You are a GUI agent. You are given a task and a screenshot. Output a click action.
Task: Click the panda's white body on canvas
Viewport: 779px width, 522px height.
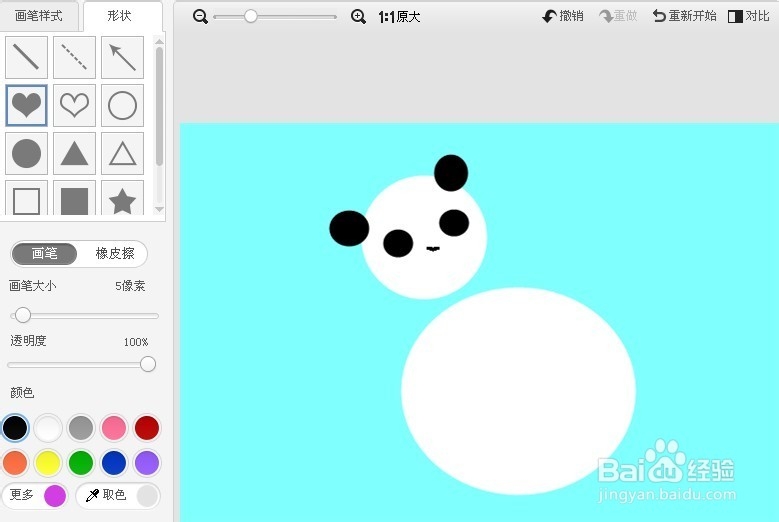pyautogui.click(x=518, y=391)
